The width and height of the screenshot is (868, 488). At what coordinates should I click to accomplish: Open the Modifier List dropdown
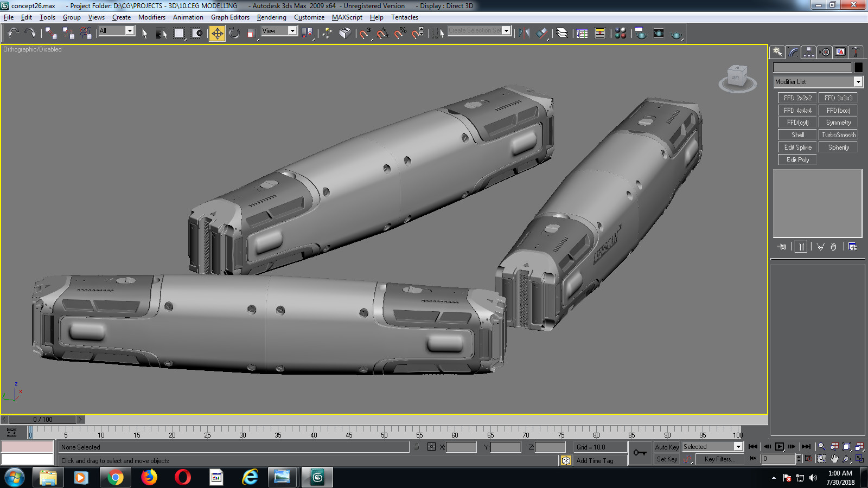point(859,81)
